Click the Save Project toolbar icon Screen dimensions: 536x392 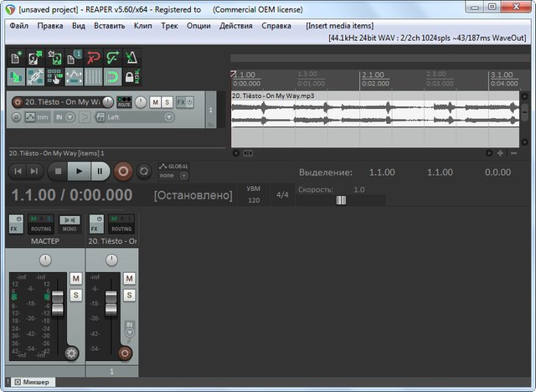[54, 59]
